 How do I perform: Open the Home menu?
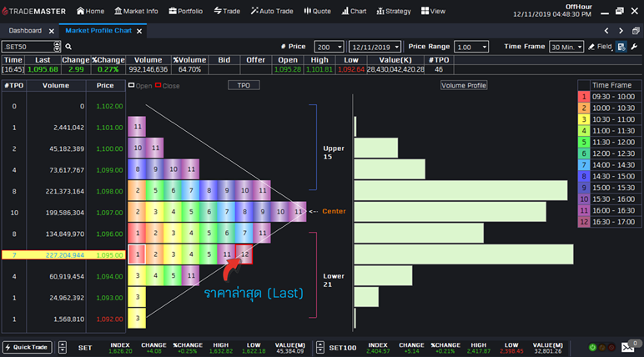[90, 11]
